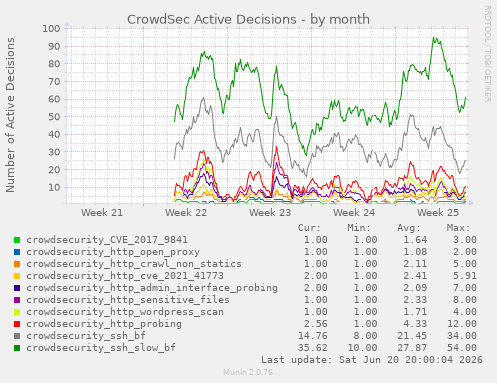Click the ssh_bf current value 14.76

[312, 336]
